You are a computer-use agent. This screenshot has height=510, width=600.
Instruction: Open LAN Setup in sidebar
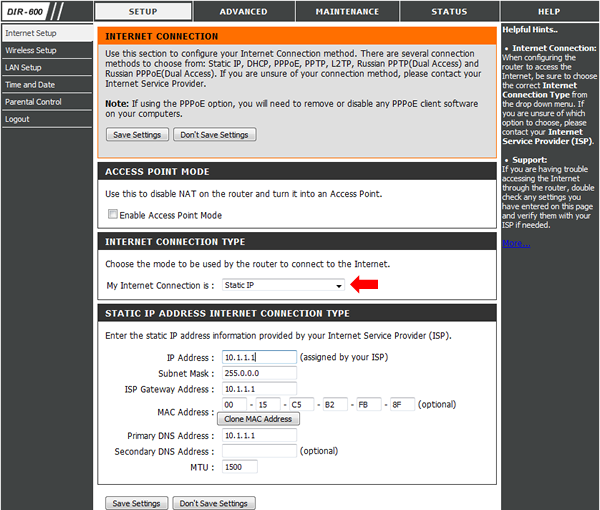click(47, 68)
